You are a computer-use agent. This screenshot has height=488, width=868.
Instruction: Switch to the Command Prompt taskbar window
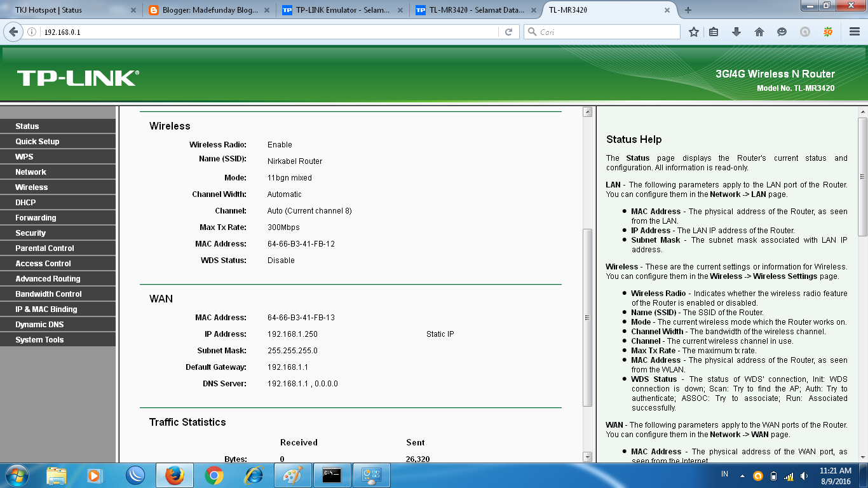pos(332,475)
